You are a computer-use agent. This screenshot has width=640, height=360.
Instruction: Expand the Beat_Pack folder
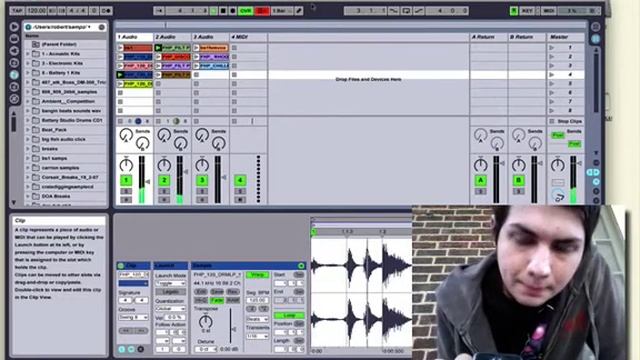pyautogui.click(x=28, y=130)
